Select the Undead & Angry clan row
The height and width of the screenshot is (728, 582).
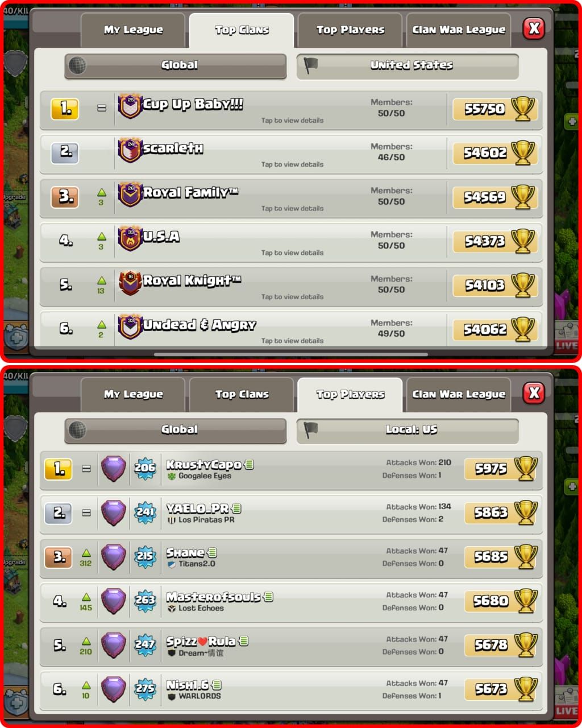291,329
